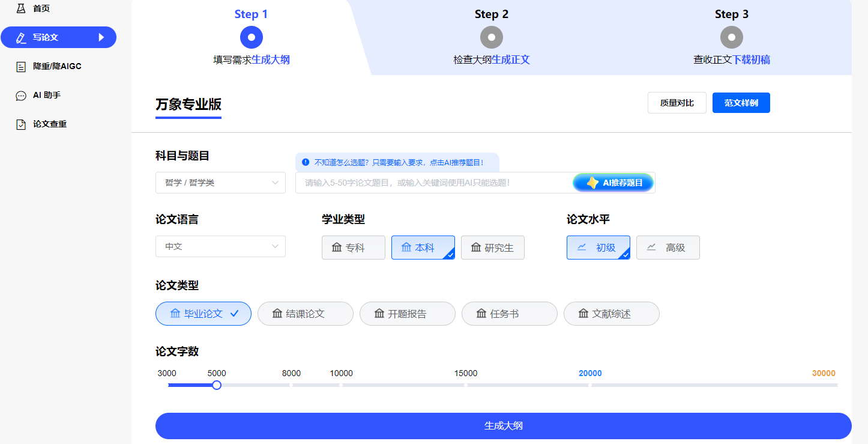
Task: Click the Step 3 circle indicator
Action: click(732, 37)
